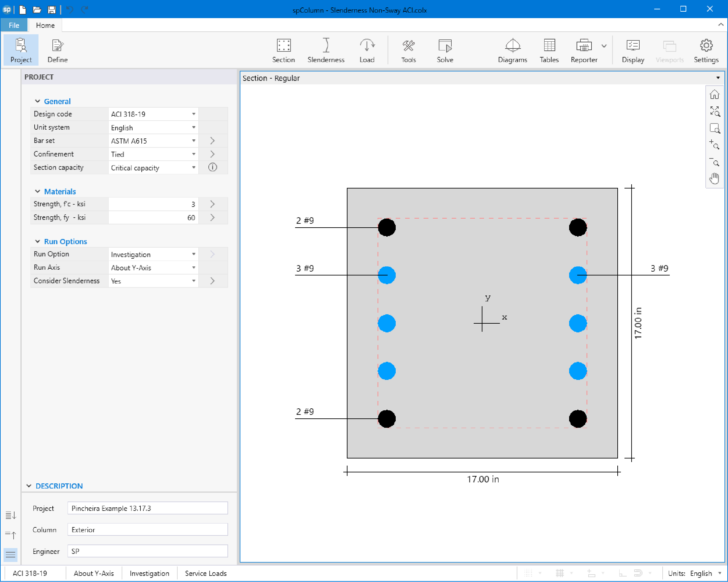Viewport: 728px width, 582px height.
Task: Open the File menu tab
Action: (x=14, y=25)
